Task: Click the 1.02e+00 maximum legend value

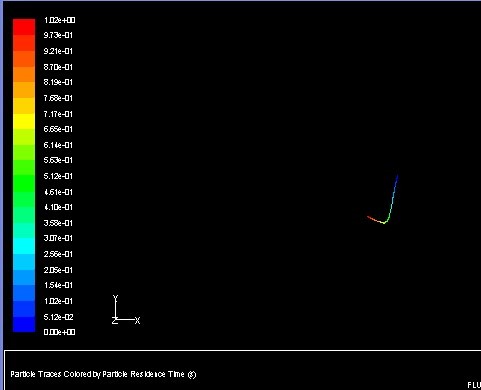Action: [x=60, y=20]
